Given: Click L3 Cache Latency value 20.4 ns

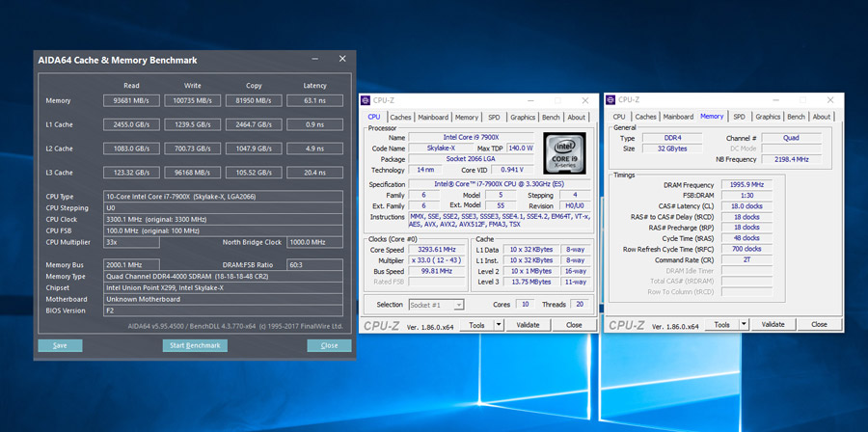Looking at the screenshot, I should point(314,173).
